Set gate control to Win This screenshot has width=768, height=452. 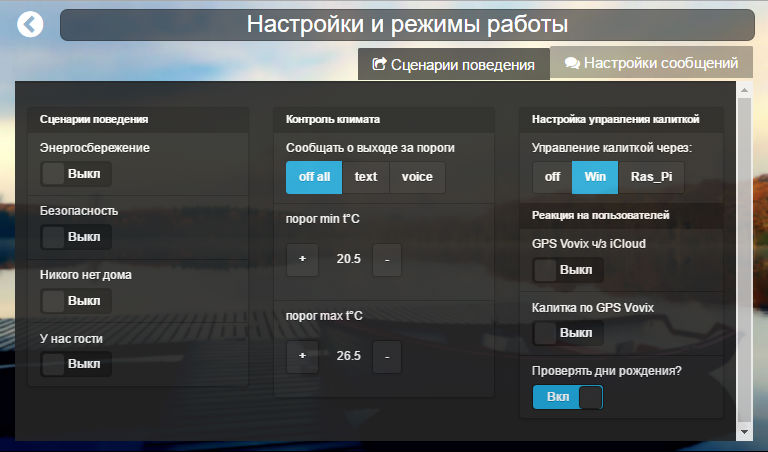click(x=595, y=177)
